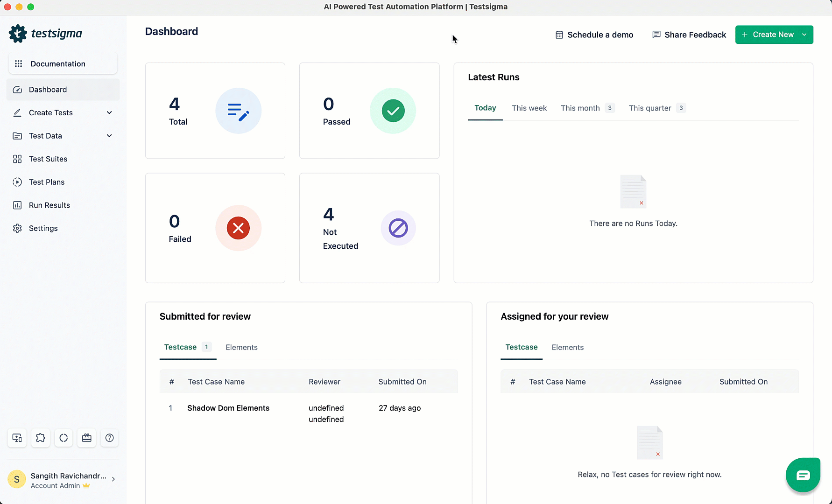The height and width of the screenshot is (504, 832).
Task: Click the '27 days ago' submitted date
Action: [x=400, y=408]
